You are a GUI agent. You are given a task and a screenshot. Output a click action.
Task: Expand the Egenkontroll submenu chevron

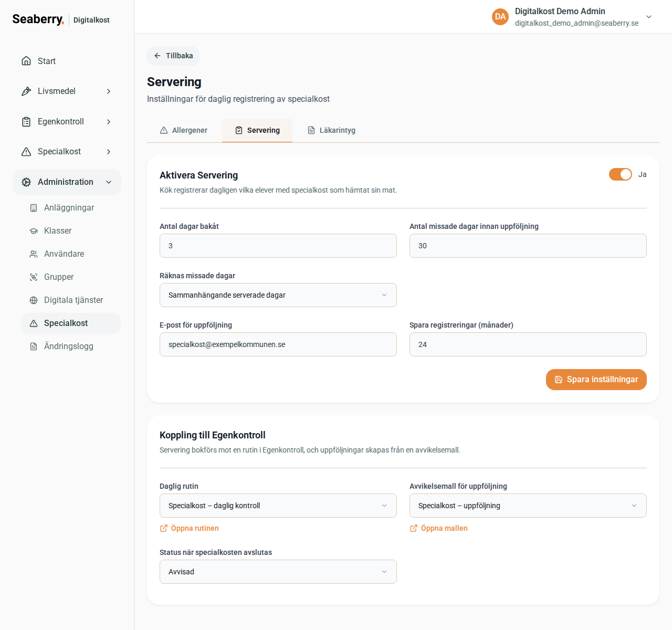(x=109, y=122)
